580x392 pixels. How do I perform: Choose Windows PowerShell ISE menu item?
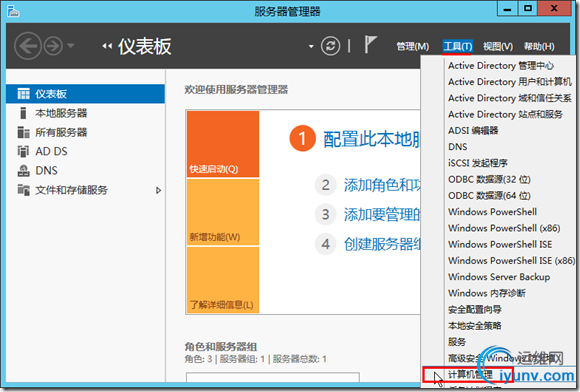pos(500,244)
